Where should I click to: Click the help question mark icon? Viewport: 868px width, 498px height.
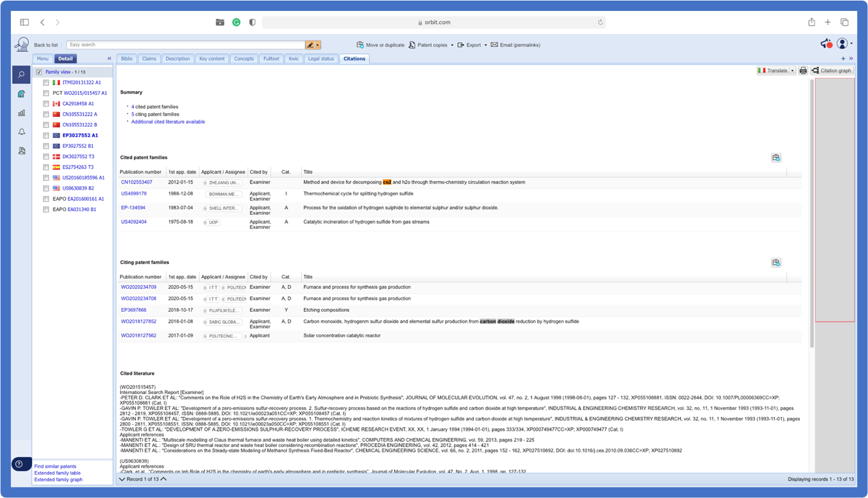(x=19, y=464)
